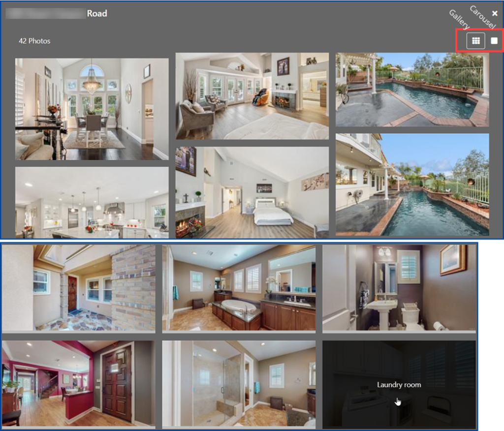View master bathroom photo with soaking tub
This screenshot has height=431, width=504.
[239, 288]
